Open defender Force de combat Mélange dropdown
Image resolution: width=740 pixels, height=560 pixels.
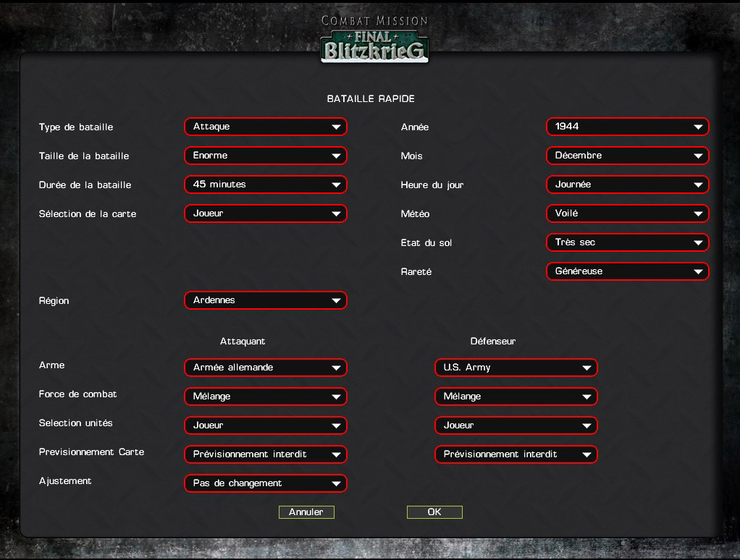[x=516, y=396]
